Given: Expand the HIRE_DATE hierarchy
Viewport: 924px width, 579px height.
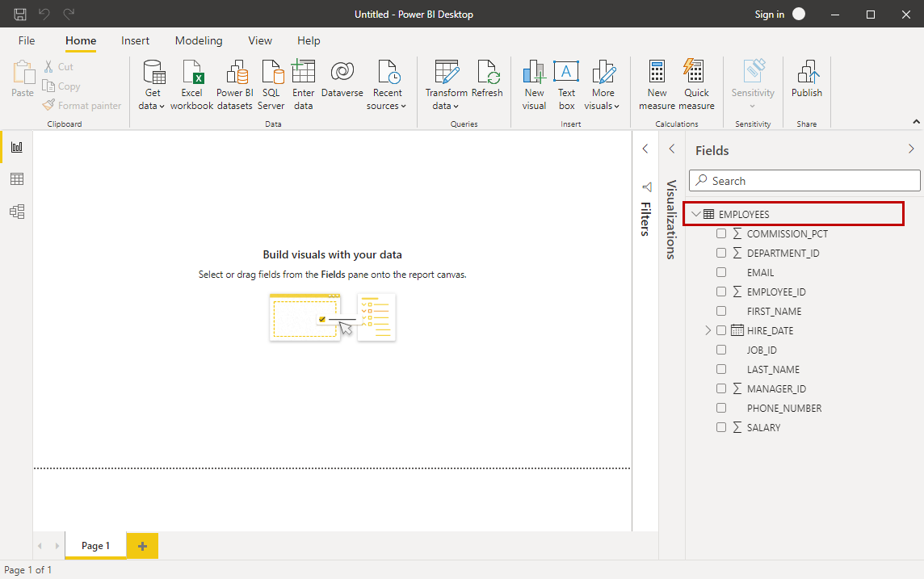Looking at the screenshot, I should pyautogui.click(x=708, y=331).
